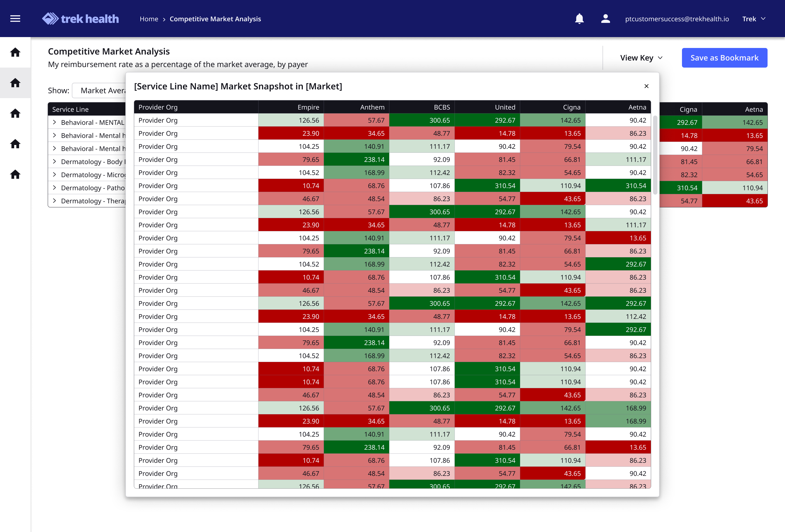Viewport: 785px width, 532px height.
Task: Click Aetna cell 112.42 in dialog
Action: 618,316
